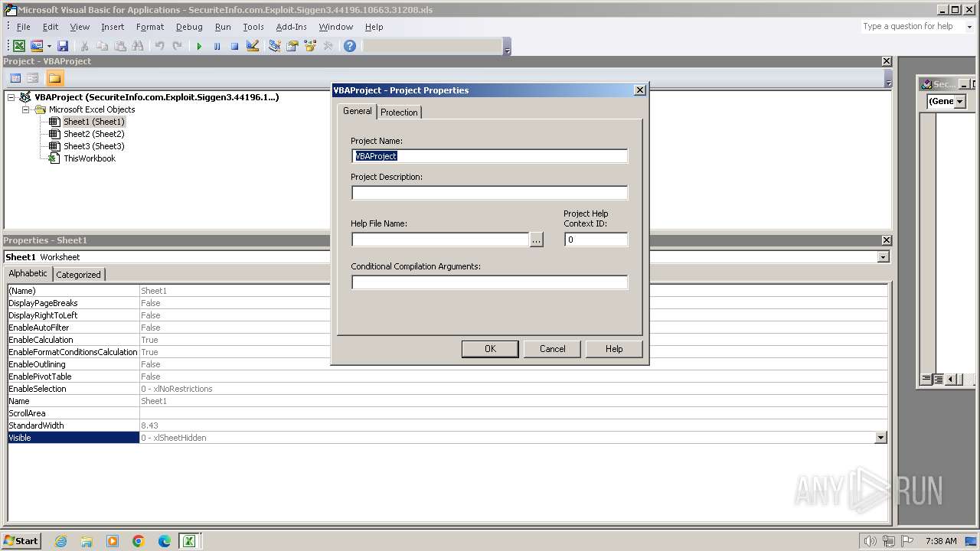Open the Tools menu
The height and width of the screenshot is (551, 980).
[253, 27]
